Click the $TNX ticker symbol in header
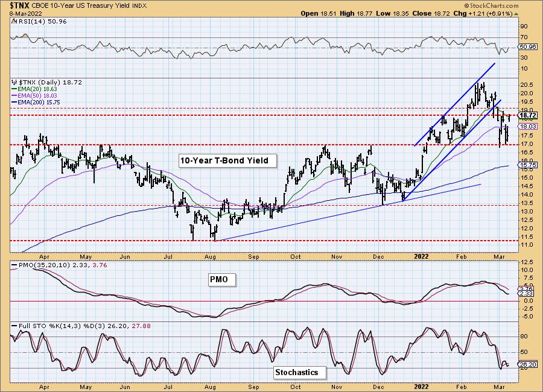Image resolution: width=543 pixels, height=392 pixels. [20, 5]
